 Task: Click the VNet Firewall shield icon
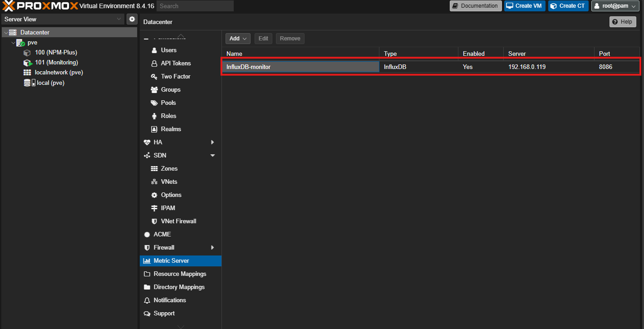(154, 221)
